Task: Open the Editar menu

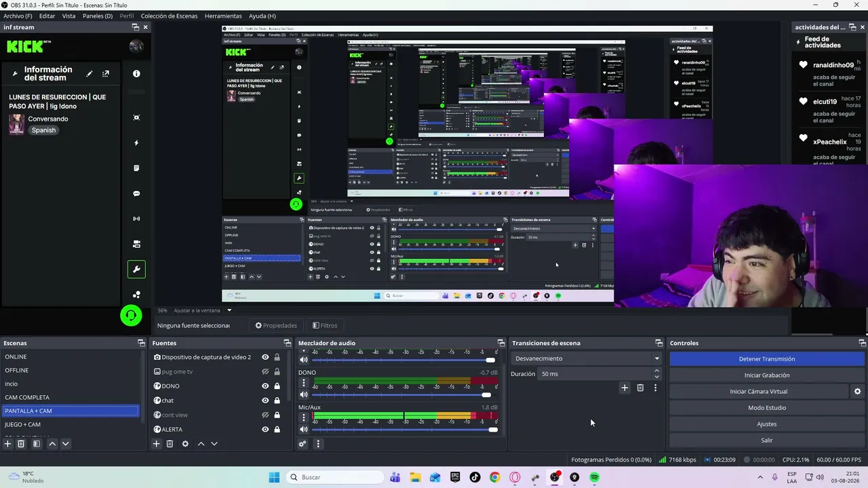Action: coord(47,16)
